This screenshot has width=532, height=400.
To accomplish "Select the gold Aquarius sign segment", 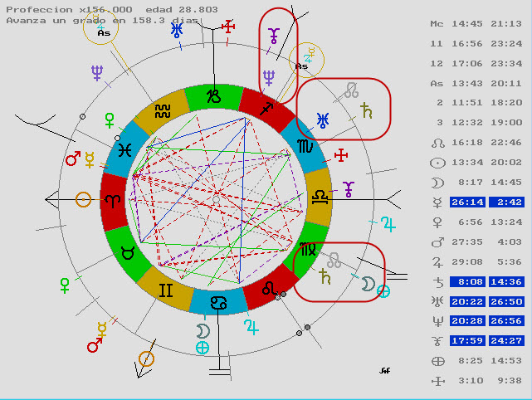I will point(164,110).
